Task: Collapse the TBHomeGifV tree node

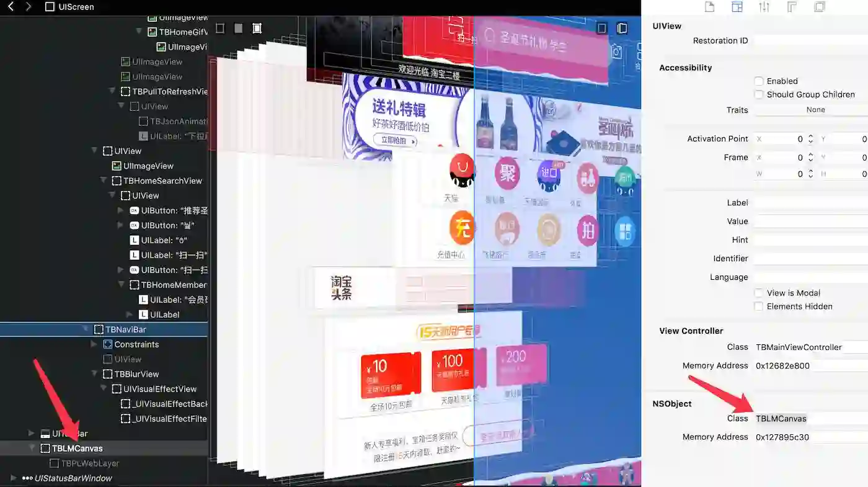Action: [x=139, y=32]
